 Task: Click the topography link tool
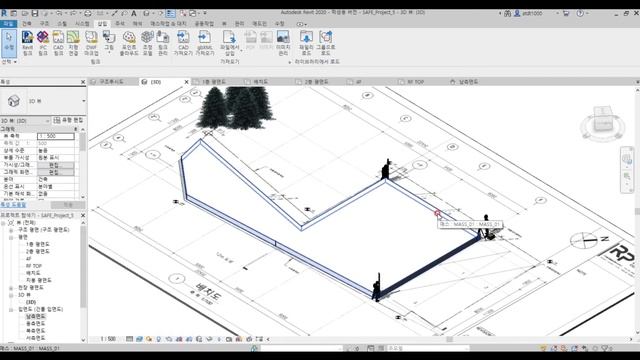73,43
